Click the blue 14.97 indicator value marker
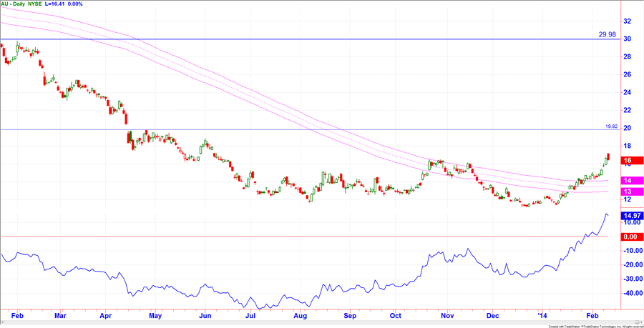This screenshot has width=644, height=328. 630,215
